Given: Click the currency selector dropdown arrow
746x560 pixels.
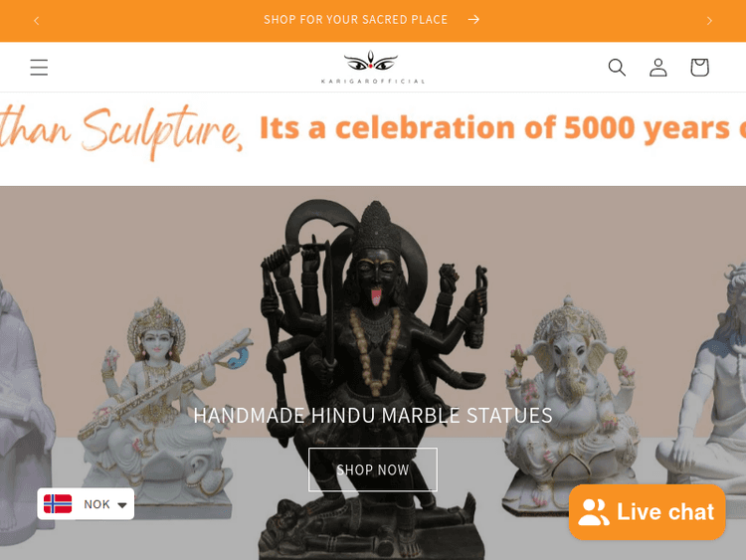Looking at the screenshot, I should click(122, 505).
